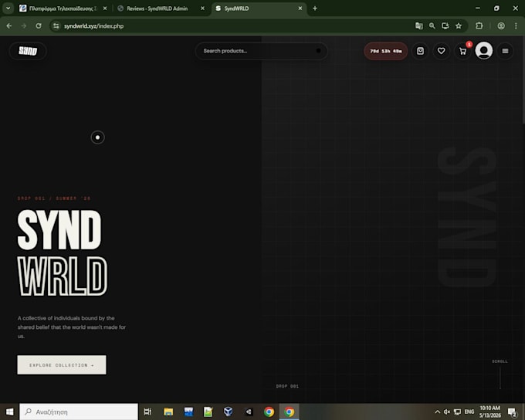Show hidden system tray icons

(x=437, y=412)
